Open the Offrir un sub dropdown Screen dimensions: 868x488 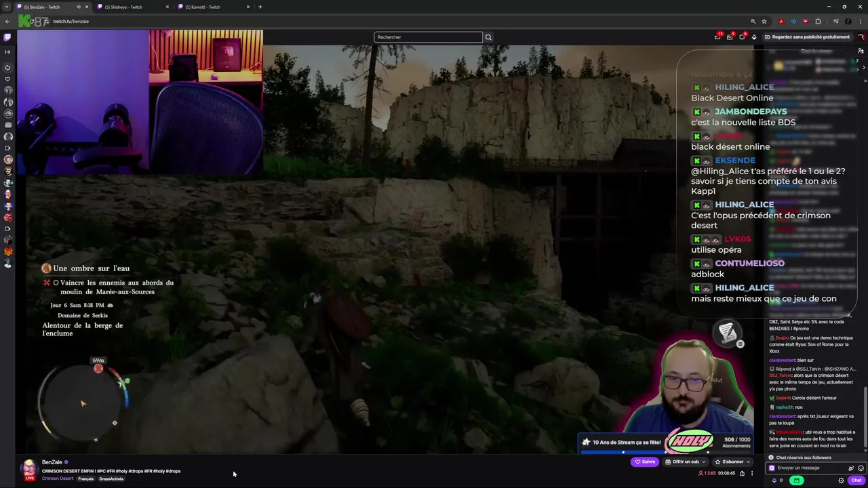686,462
